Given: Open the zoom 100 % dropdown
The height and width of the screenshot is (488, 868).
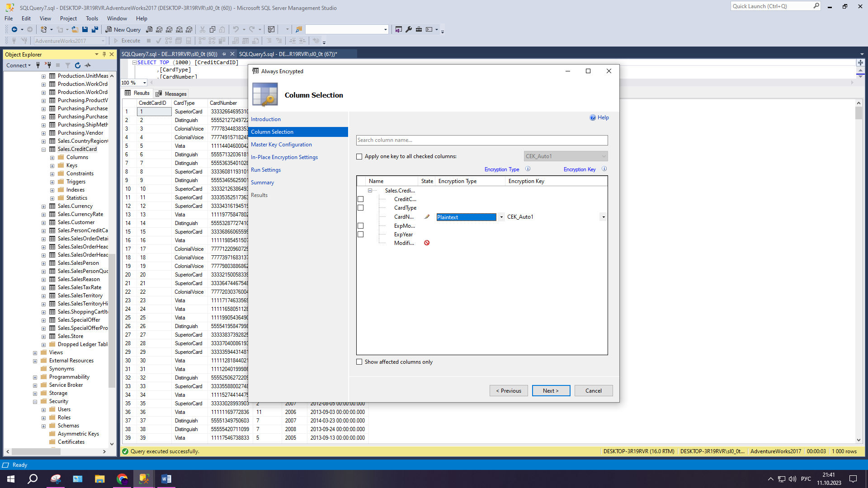Looking at the screenshot, I should pyautogui.click(x=145, y=83).
